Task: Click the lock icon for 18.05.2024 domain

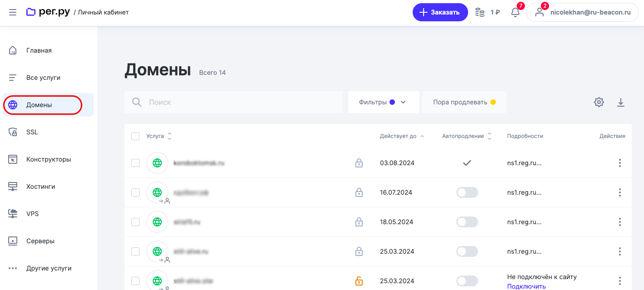Action: click(x=359, y=222)
